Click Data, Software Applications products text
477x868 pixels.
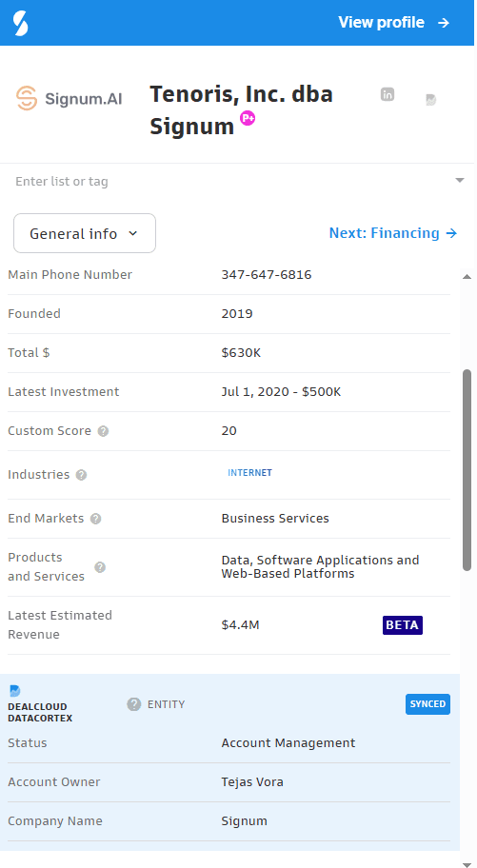click(320, 567)
